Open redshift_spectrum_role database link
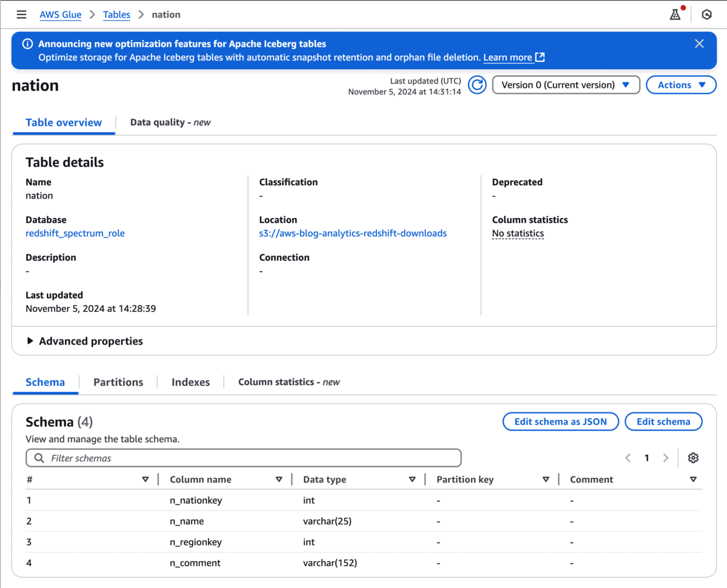The height and width of the screenshot is (588, 727). pyautogui.click(x=75, y=233)
